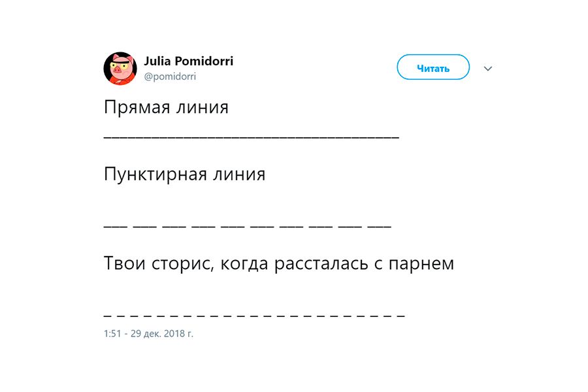Open the tweet timestamp 1:51 - 29 дек. 2018 г.
This screenshot has height=392, width=588.
click(148, 333)
